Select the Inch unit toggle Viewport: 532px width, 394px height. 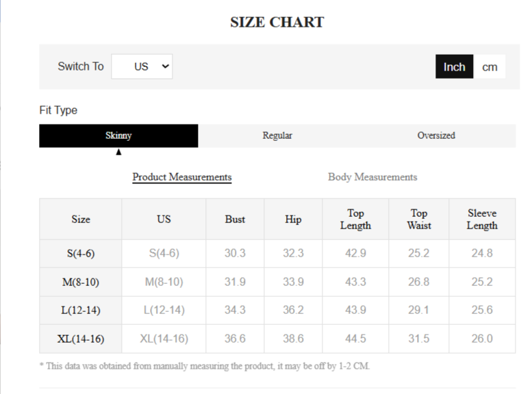(x=454, y=66)
